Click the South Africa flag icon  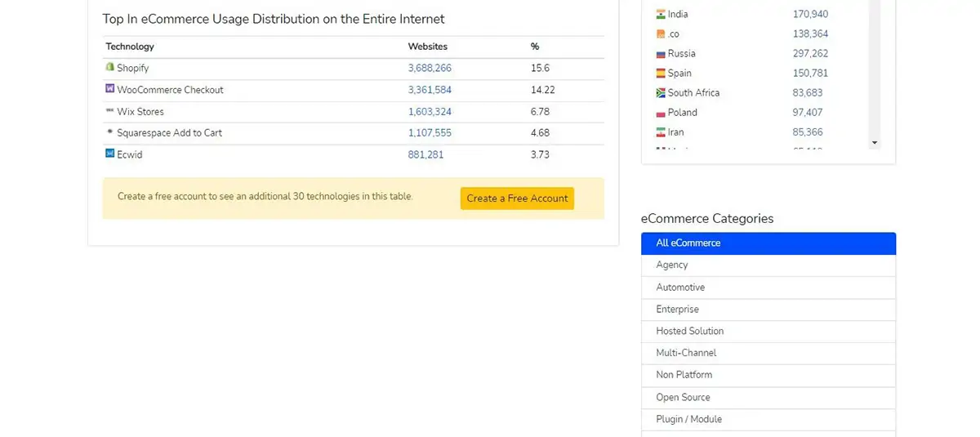661,93
